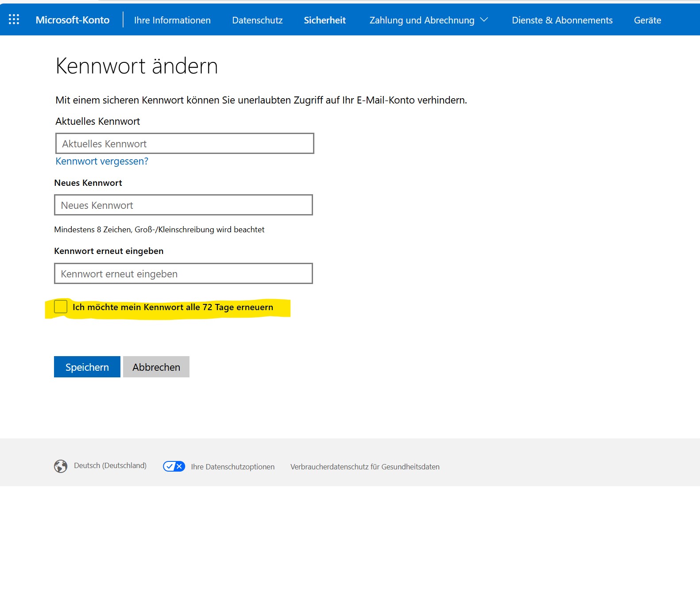Focus the Aktuelles Kennwort input field
The image size is (700, 603).
point(185,143)
